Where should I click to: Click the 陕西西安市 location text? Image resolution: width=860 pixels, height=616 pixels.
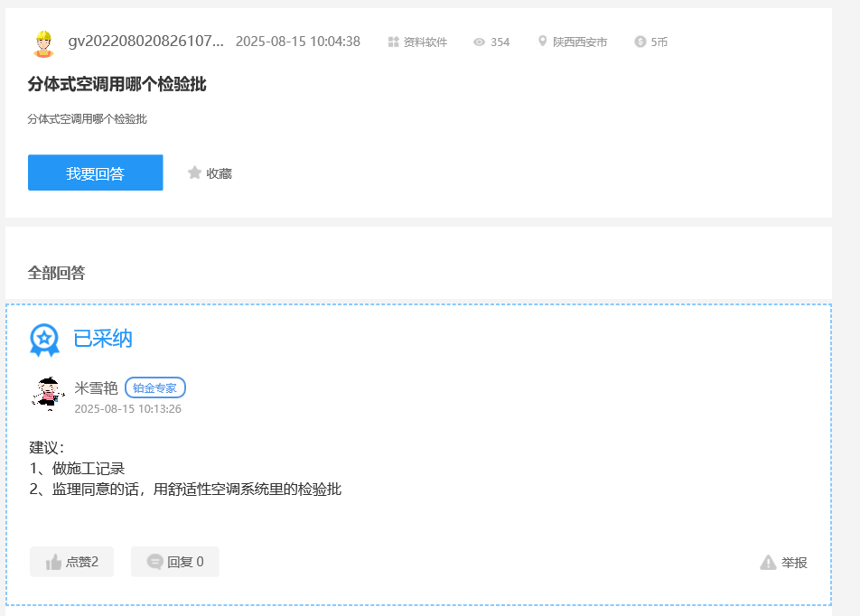pos(580,42)
